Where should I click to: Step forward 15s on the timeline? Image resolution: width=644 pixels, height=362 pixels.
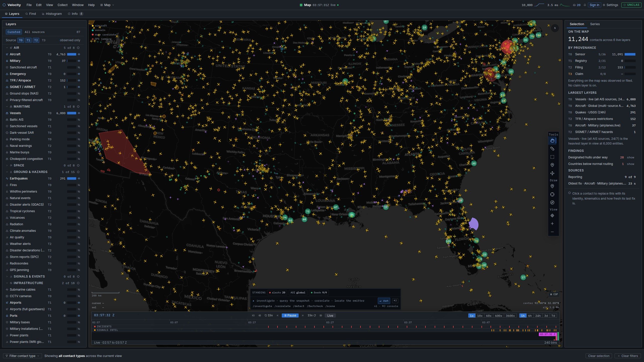(x=312, y=315)
